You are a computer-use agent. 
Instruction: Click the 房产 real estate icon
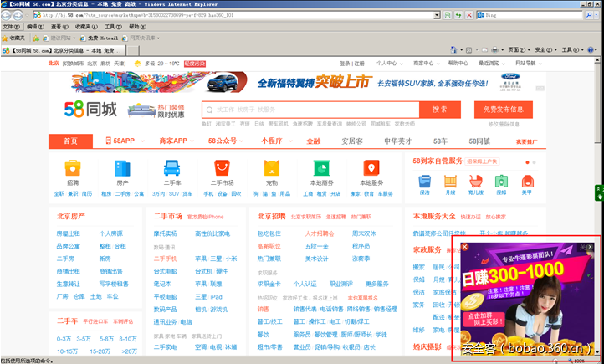point(122,168)
